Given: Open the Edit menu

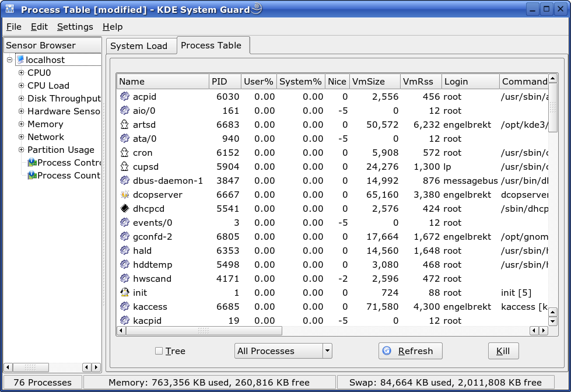Looking at the screenshot, I should (x=39, y=27).
